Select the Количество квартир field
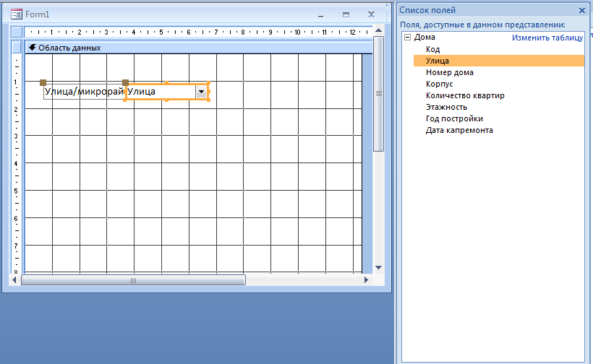 click(x=465, y=95)
